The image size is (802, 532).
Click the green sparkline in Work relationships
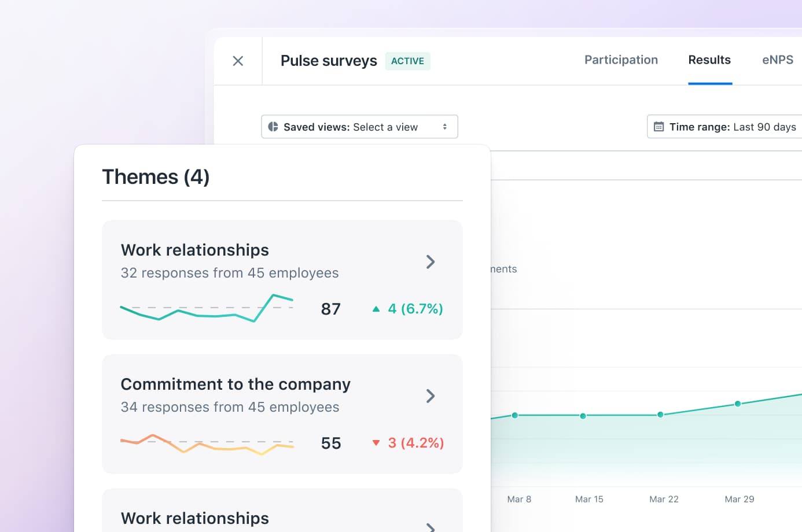tap(207, 308)
